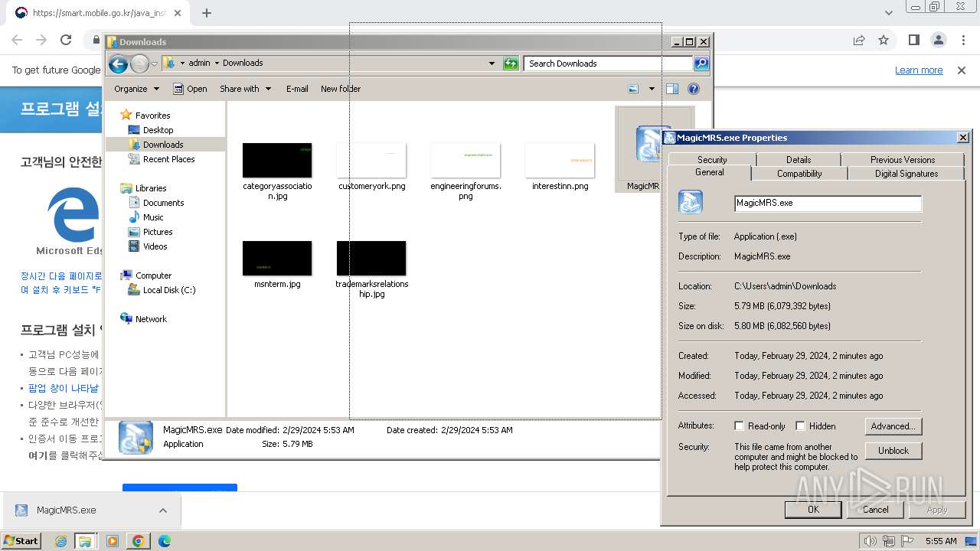Click the Search Downloads field
The height and width of the screenshot is (551, 980).
(x=608, y=64)
